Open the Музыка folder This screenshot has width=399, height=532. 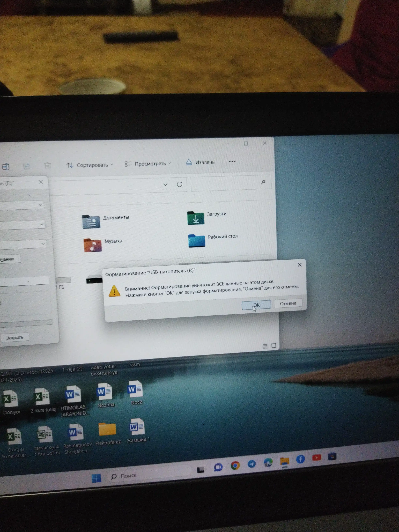tap(103, 244)
